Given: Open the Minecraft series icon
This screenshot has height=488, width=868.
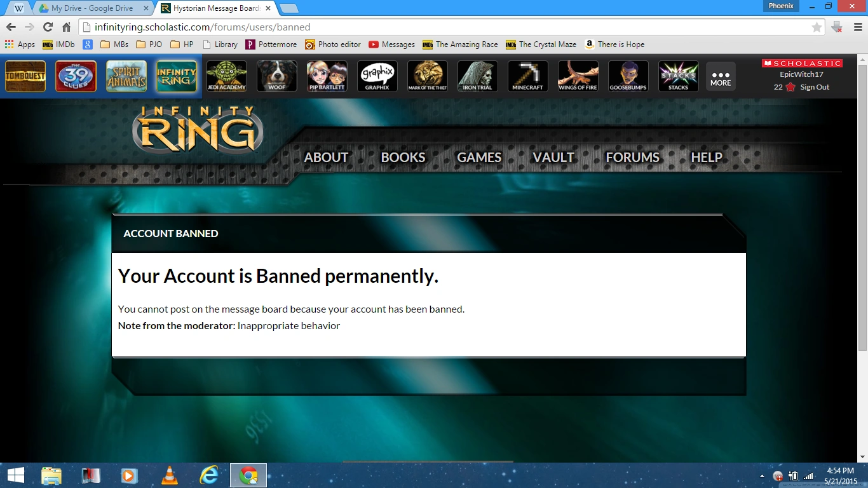Looking at the screenshot, I should coord(527,76).
